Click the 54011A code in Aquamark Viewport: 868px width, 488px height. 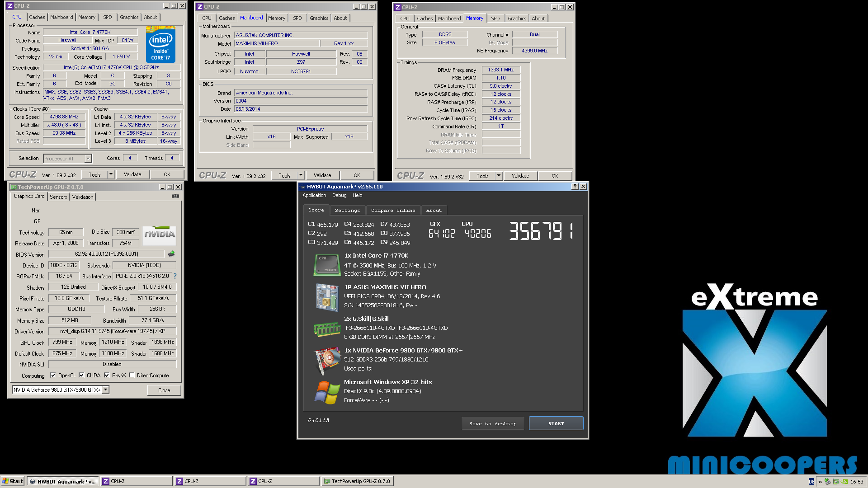[318, 420]
